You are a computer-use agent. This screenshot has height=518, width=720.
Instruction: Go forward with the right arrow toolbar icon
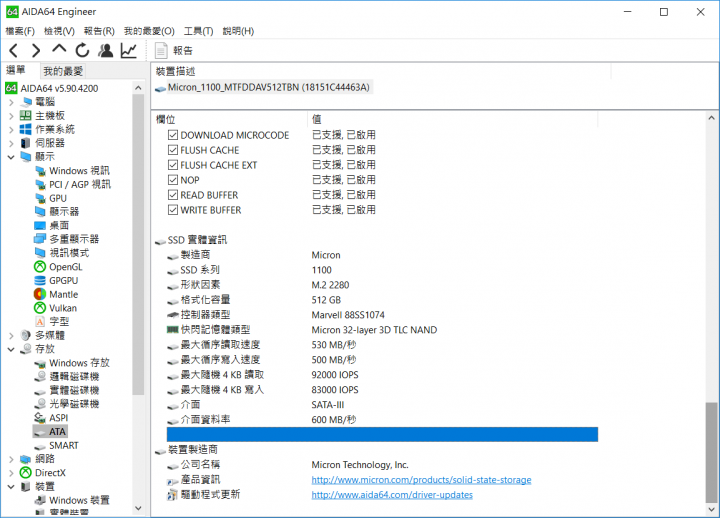coord(36,50)
